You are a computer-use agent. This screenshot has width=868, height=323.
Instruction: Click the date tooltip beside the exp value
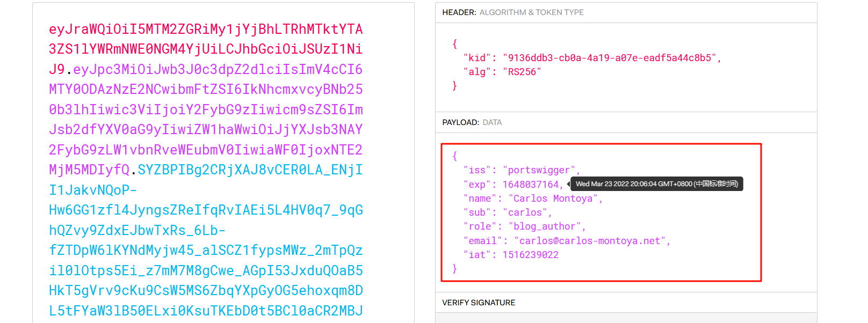(x=656, y=184)
